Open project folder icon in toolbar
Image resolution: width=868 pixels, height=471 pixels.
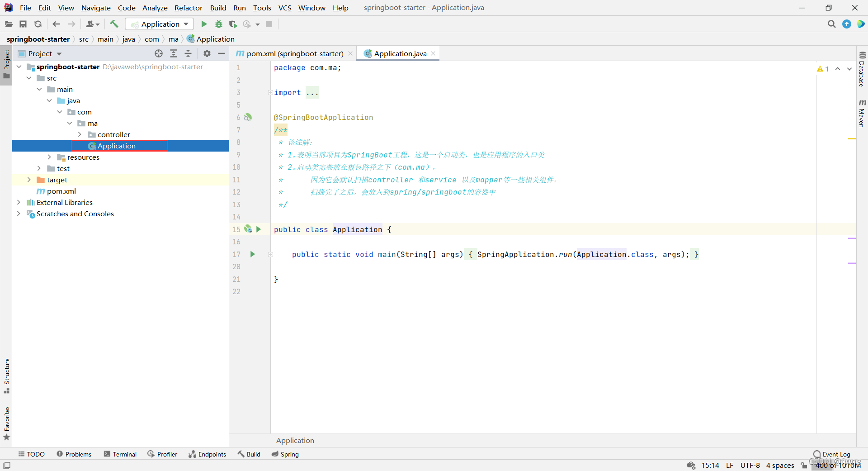click(9, 24)
